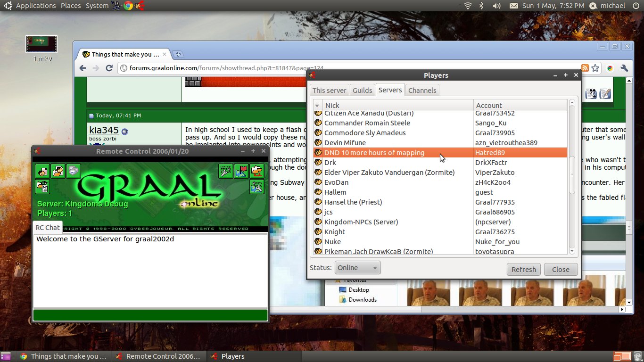Click the Remote Control taskbar button

click(x=159, y=356)
